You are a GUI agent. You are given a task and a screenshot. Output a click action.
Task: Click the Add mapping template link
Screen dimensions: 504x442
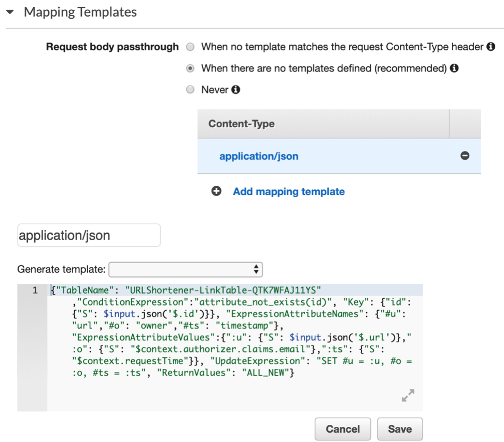click(288, 191)
